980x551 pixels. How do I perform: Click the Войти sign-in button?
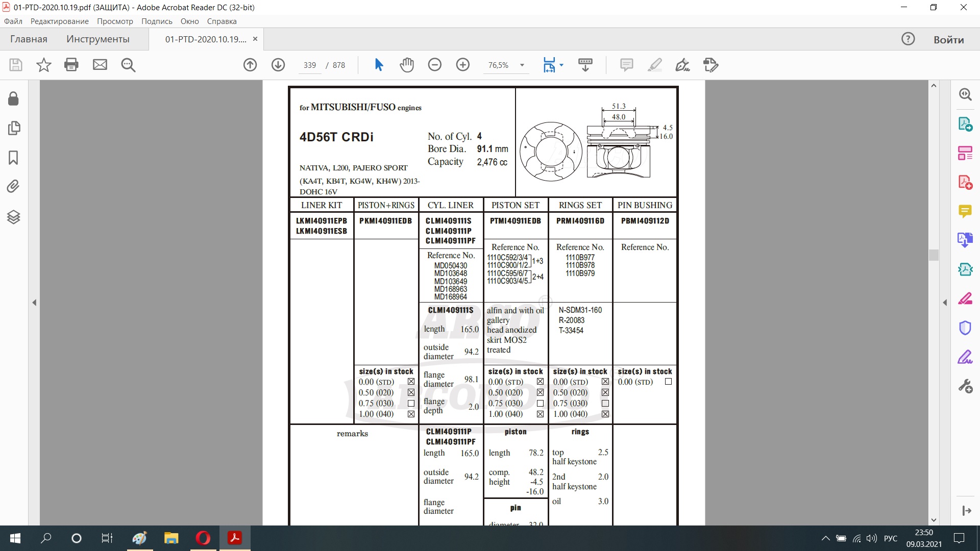point(948,40)
